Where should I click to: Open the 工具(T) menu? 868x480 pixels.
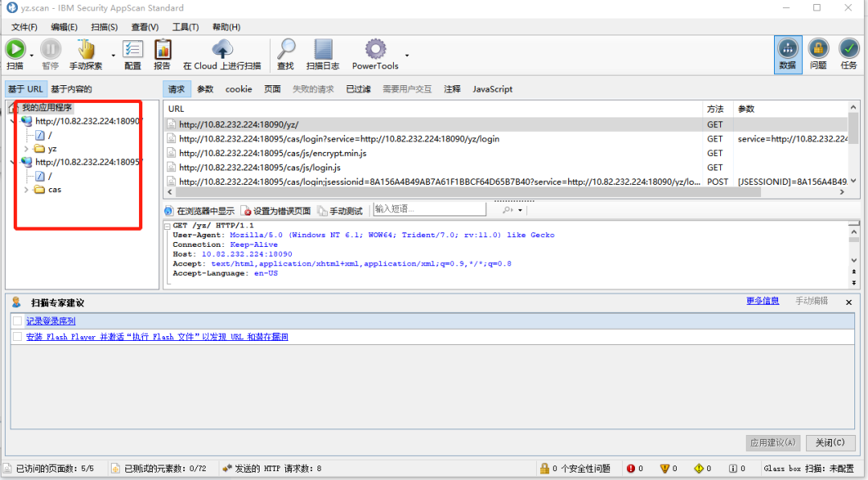(186, 27)
